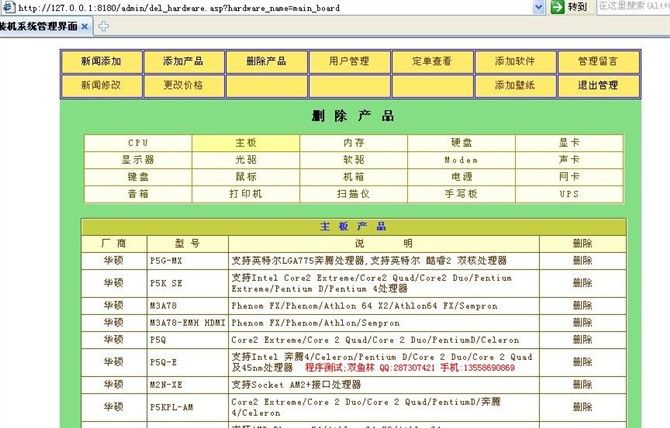Click 支持Socket AM2+接口处理器 description
The height and width of the screenshot is (428, 670).
296,385
